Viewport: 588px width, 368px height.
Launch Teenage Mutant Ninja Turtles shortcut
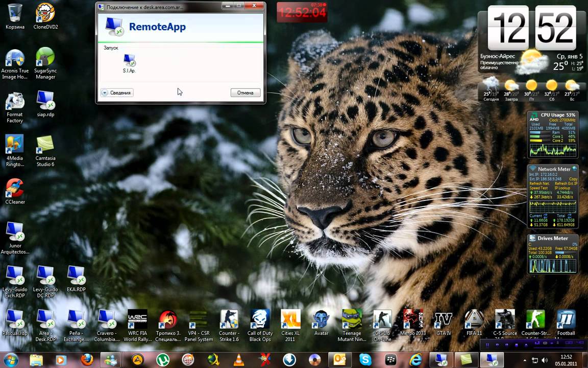click(352, 325)
